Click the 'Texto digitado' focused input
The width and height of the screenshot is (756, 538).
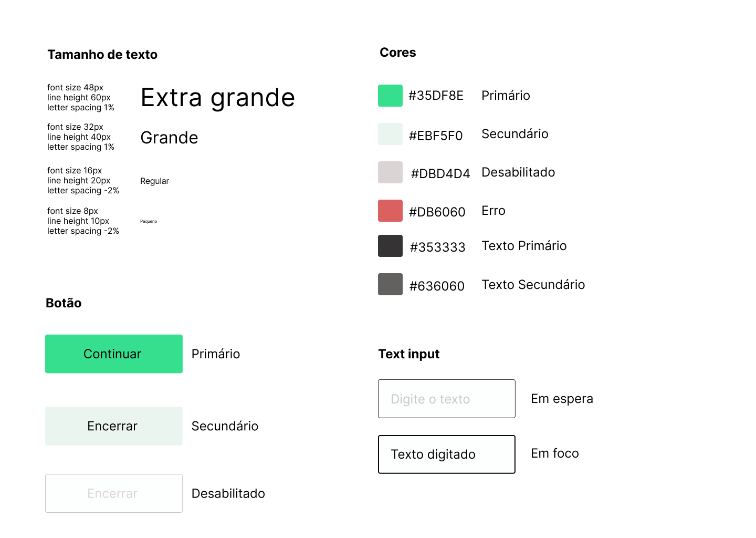pos(446,454)
